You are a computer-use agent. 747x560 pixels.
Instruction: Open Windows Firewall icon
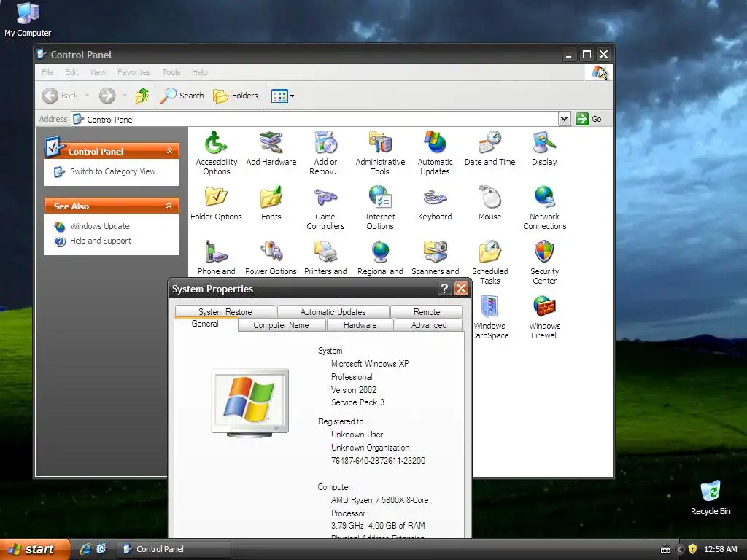(x=544, y=317)
